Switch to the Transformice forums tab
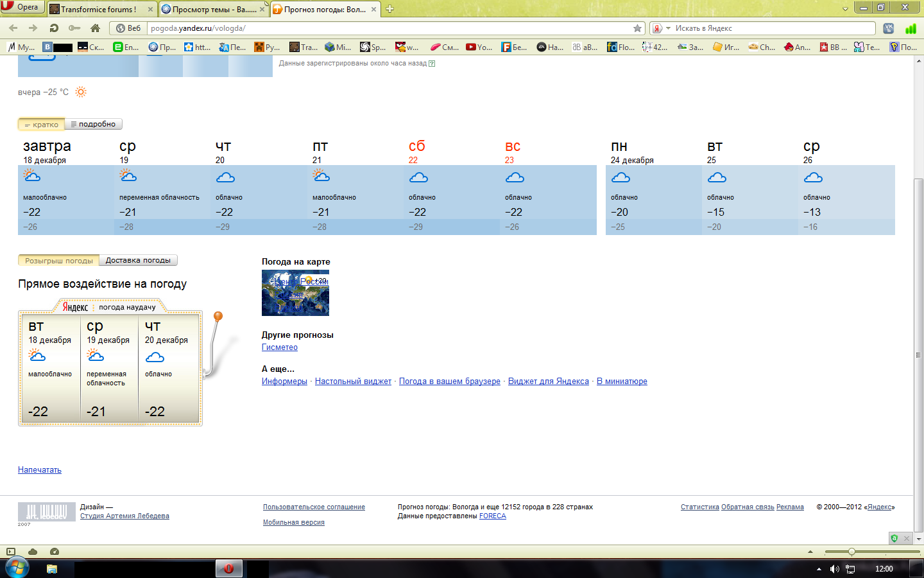Viewport: 924px width, 578px height. 98,10
